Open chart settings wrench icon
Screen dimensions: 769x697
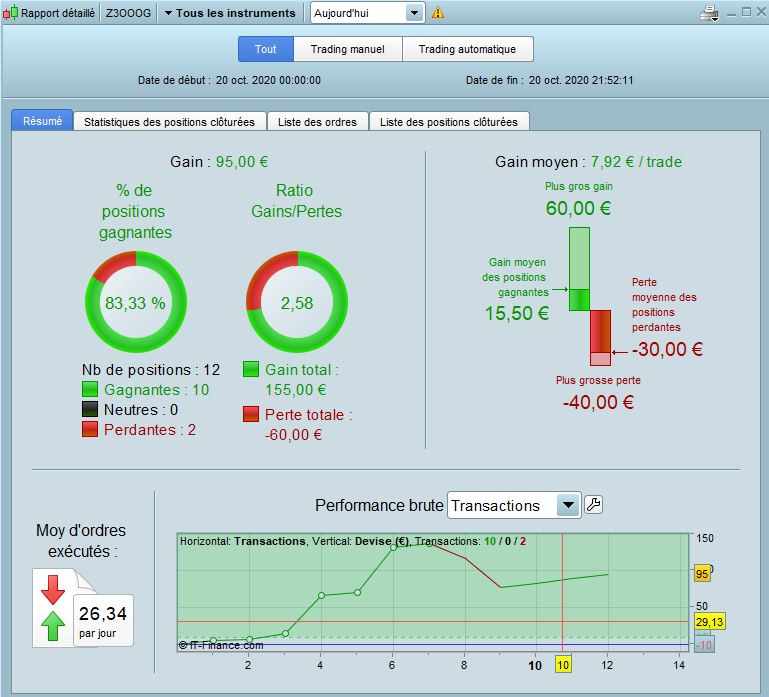click(x=593, y=505)
